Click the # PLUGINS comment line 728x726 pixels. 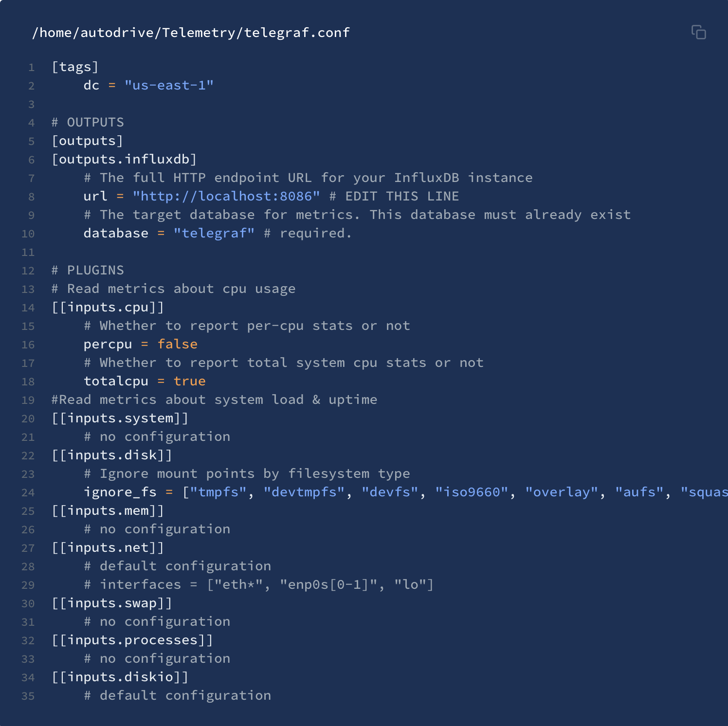coord(88,270)
